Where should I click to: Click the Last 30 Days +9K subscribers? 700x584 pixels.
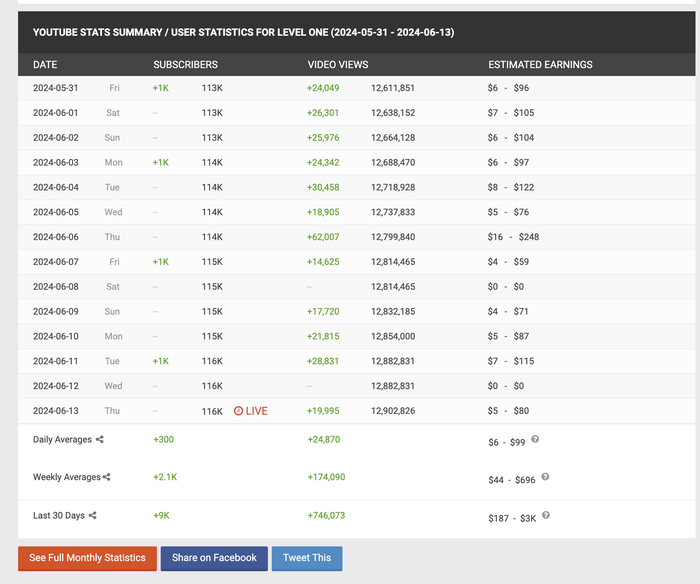(162, 515)
